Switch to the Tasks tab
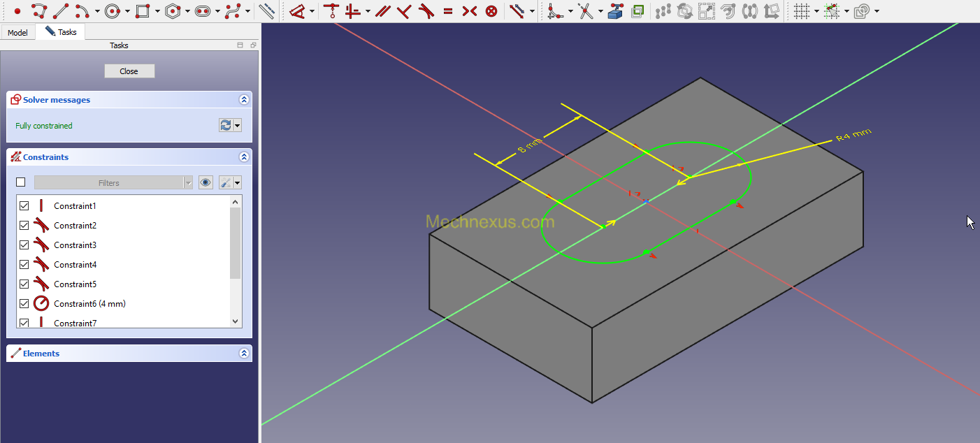This screenshot has width=980, height=443. (61, 31)
